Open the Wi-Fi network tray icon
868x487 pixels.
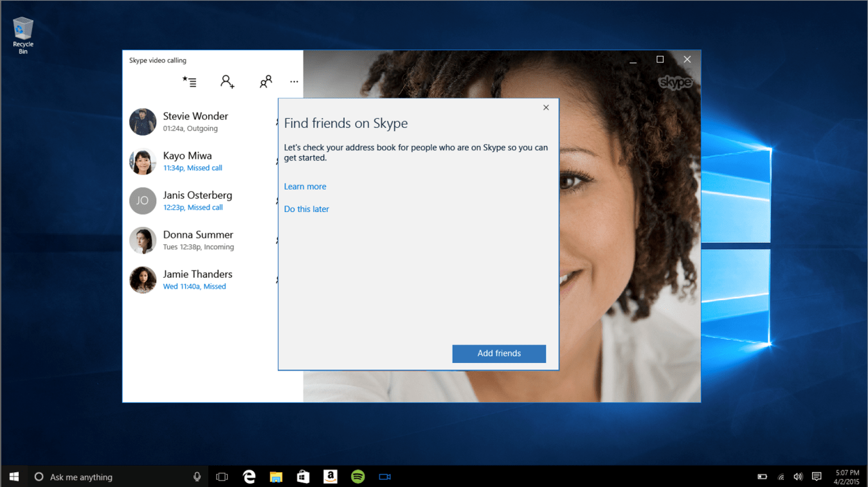(x=781, y=477)
